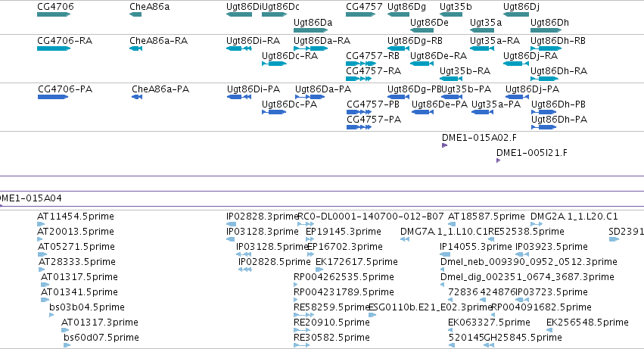Open EST IP02828.3prime
Screen dimensions: 644x349
pos(232,224)
